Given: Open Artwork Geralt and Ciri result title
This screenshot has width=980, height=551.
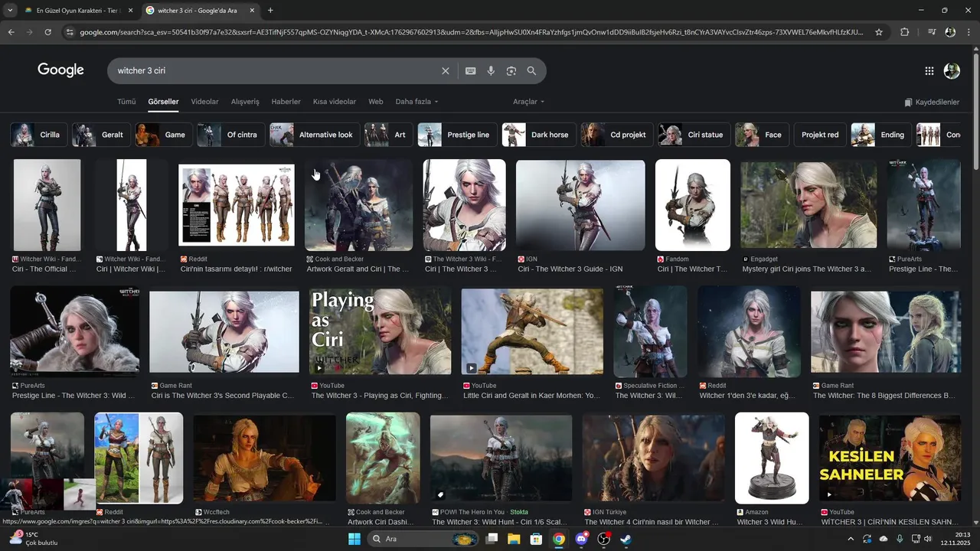Looking at the screenshot, I should [x=358, y=269].
